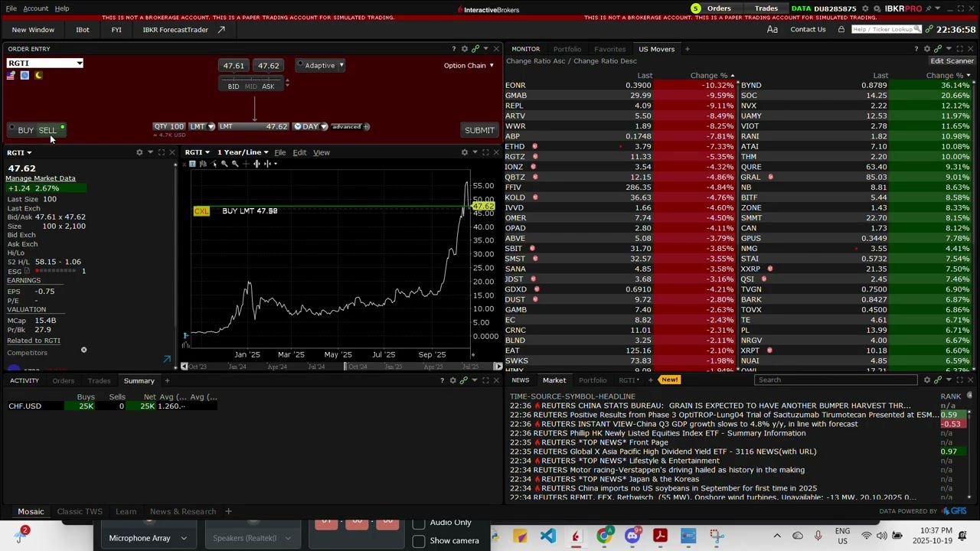Click the news Search field
This screenshot has width=980, height=551.
tap(835, 380)
